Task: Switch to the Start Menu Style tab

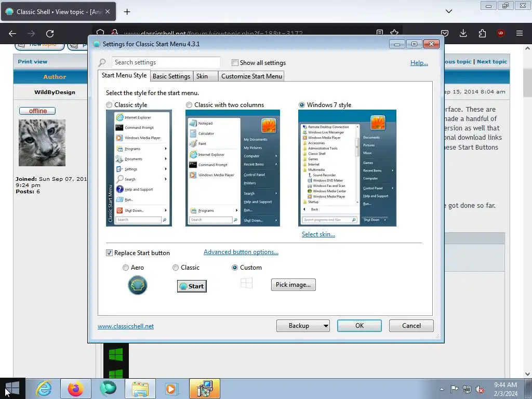Action: point(124,75)
